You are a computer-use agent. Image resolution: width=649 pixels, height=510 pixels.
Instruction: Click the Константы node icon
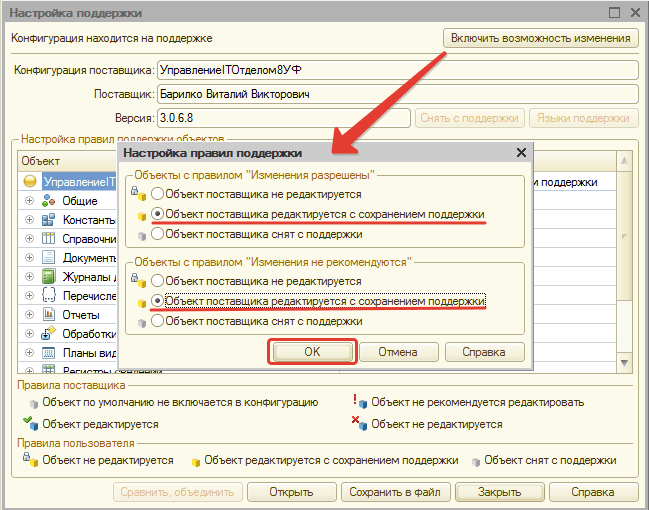pos(48,220)
